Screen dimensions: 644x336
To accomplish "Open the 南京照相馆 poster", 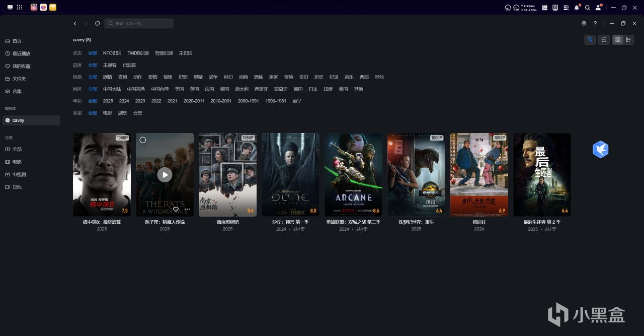I will coord(227,175).
